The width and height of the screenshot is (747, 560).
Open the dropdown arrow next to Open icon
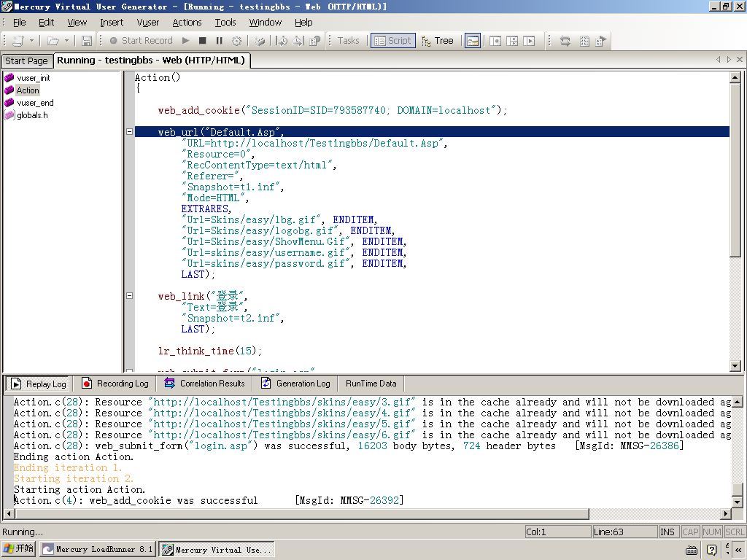click(66, 41)
